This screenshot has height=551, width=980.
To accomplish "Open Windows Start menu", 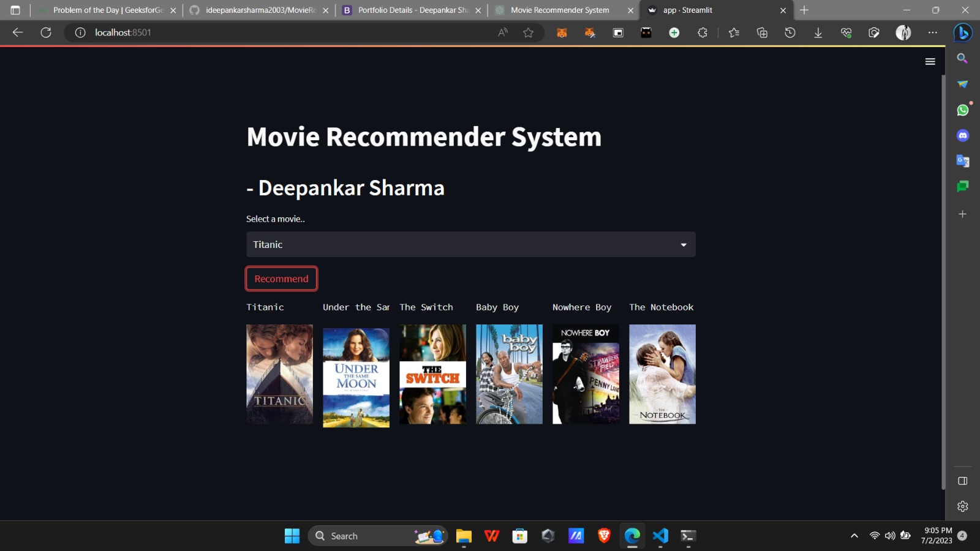I will (x=292, y=536).
